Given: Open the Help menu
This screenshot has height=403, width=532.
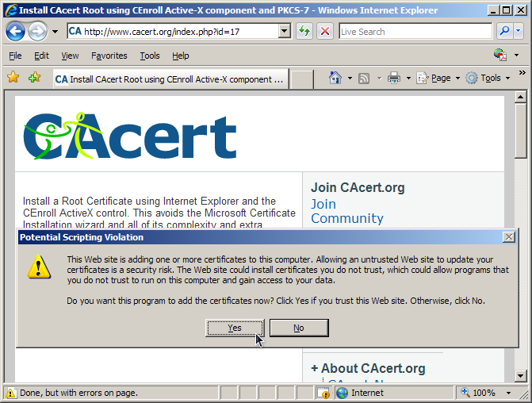Looking at the screenshot, I should point(181,56).
